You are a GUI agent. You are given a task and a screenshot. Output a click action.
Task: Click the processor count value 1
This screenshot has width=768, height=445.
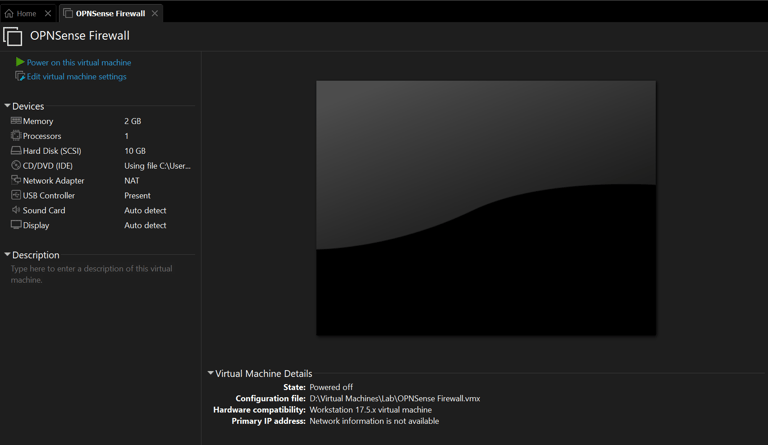click(126, 136)
